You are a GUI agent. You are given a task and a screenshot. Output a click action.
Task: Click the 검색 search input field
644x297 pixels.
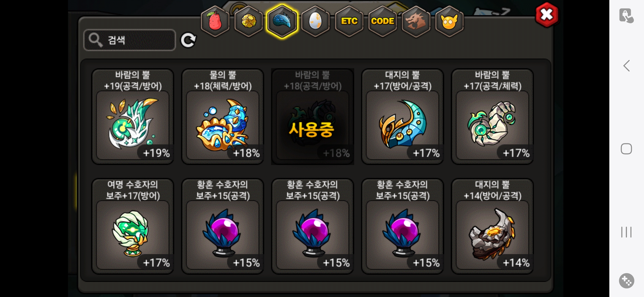[x=130, y=40]
